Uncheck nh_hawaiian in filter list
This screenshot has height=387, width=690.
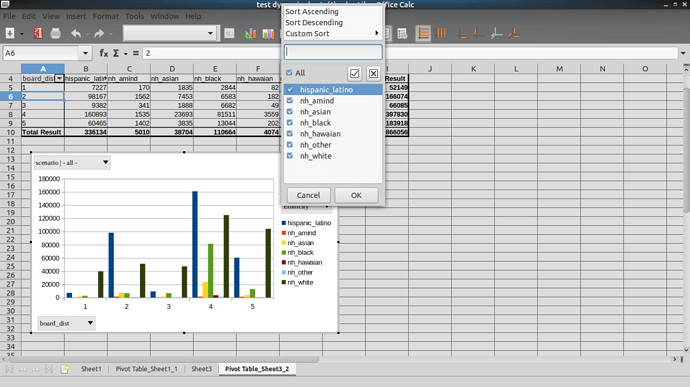click(290, 133)
